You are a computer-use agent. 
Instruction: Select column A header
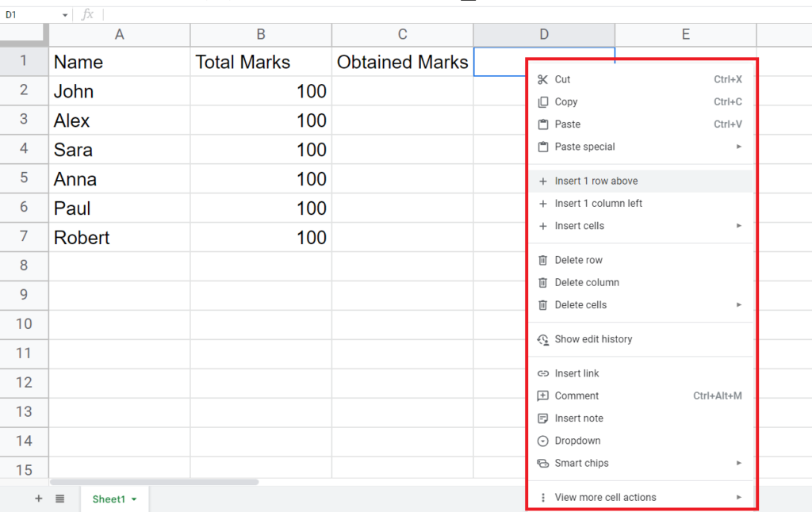(120, 35)
